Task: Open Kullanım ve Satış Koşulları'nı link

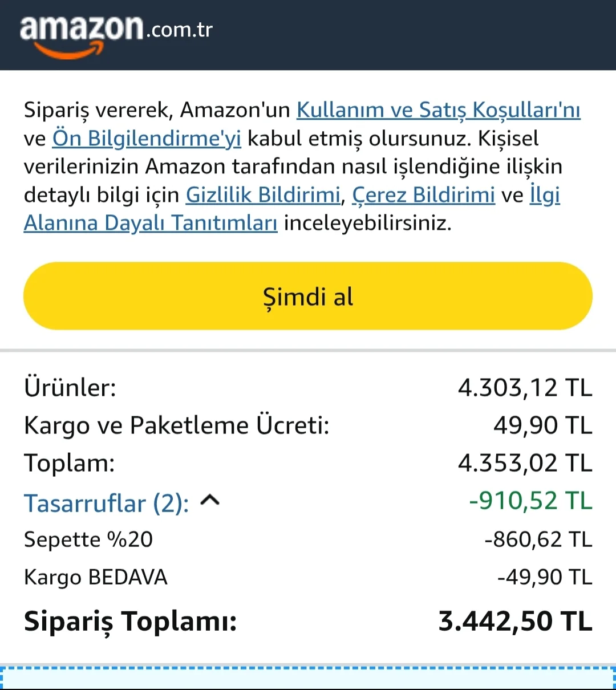Action: pos(438,109)
